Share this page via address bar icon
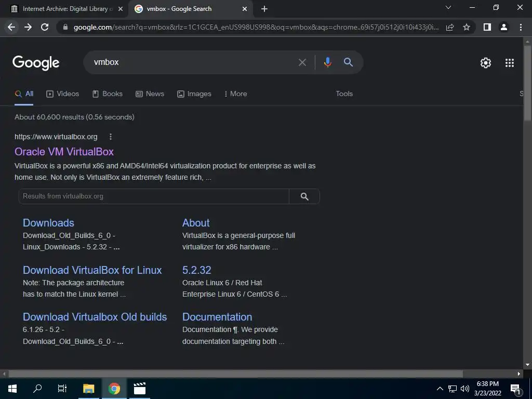The width and height of the screenshot is (532, 399). click(450, 27)
